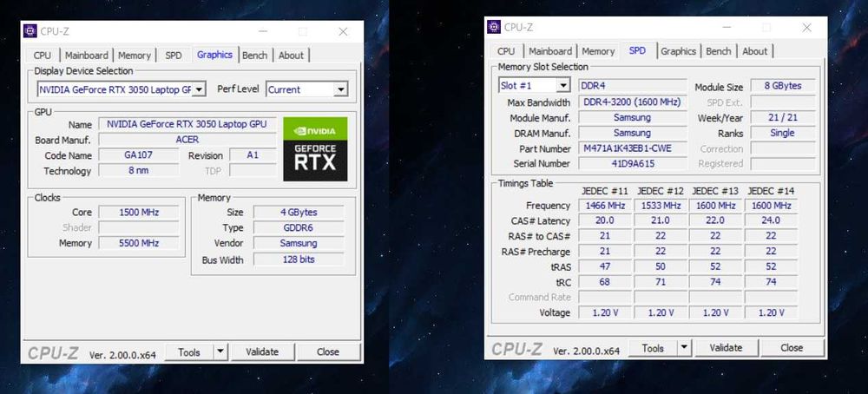Click JEDEC #12 tRC value 71
This screenshot has height=394, width=868.
(x=661, y=282)
